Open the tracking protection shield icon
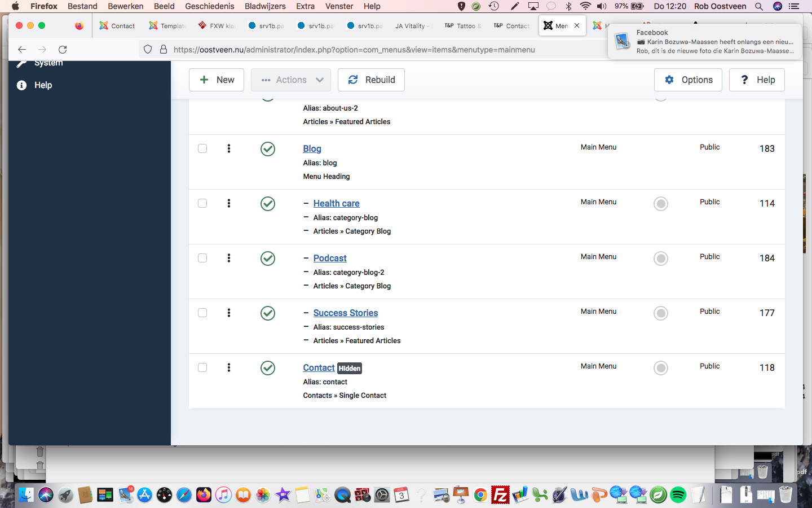Viewport: 812px width, 508px height. coord(148,50)
